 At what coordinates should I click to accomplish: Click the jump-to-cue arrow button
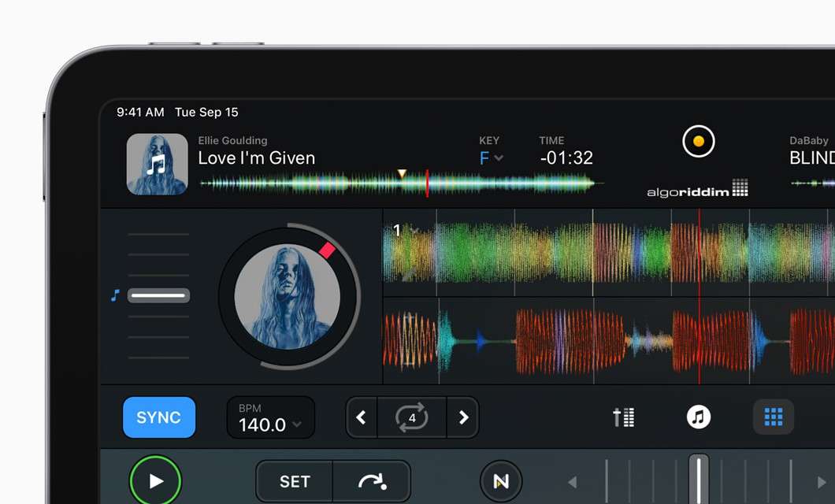coord(371,481)
